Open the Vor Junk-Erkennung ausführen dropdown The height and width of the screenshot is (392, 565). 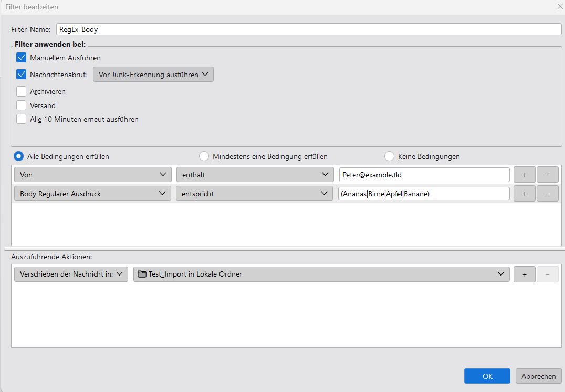click(x=153, y=75)
